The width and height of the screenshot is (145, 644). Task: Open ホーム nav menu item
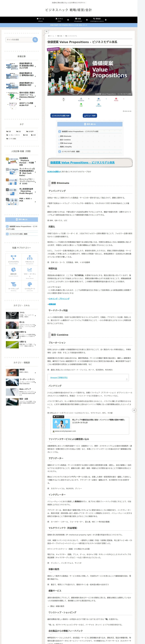point(40,20)
